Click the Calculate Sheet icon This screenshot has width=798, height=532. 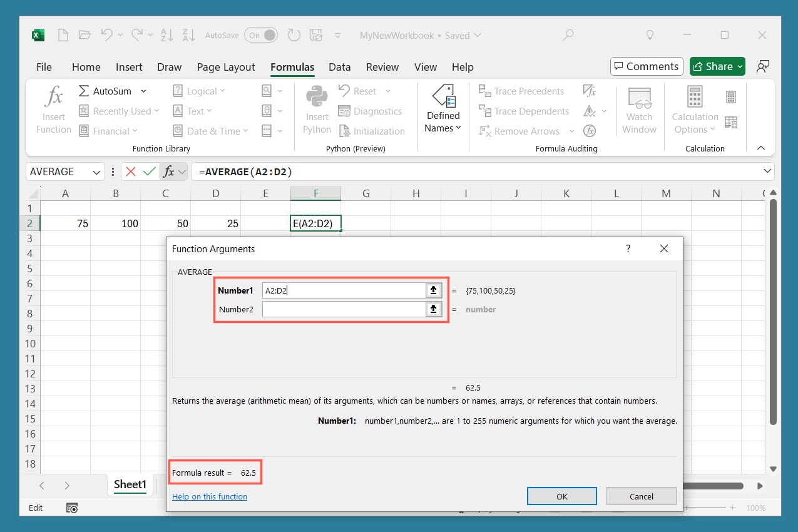click(731, 123)
